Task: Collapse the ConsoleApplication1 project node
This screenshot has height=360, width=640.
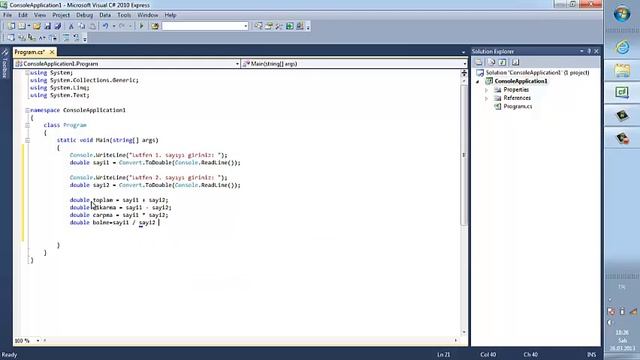Action: 478,82
